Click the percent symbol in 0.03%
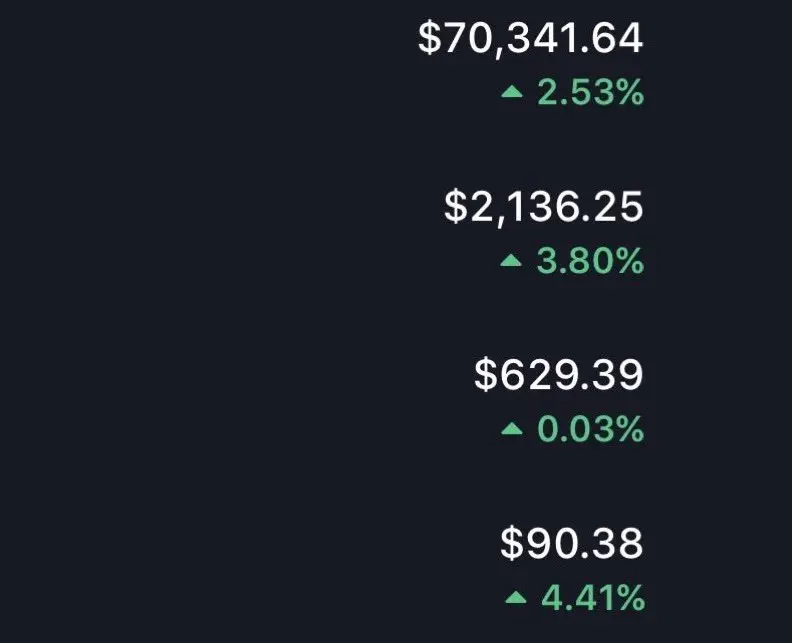The height and width of the screenshot is (643, 792). [x=630, y=430]
